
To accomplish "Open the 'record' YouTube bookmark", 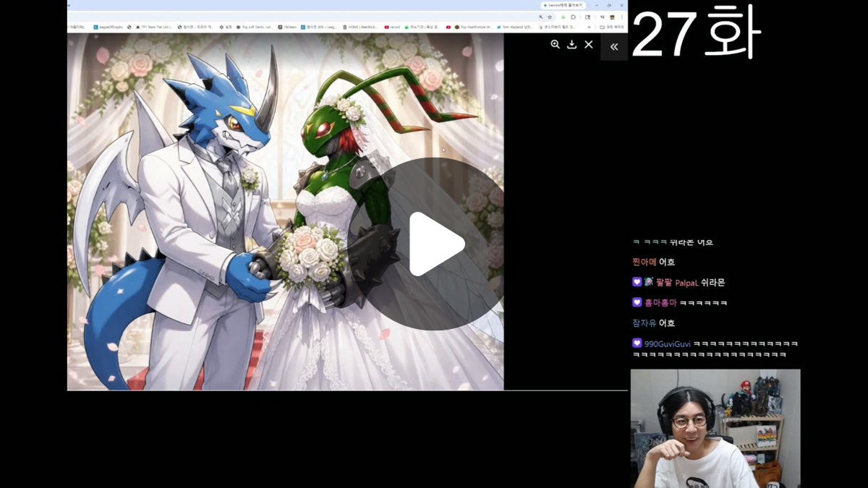I will pyautogui.click(x=392, y=27).
